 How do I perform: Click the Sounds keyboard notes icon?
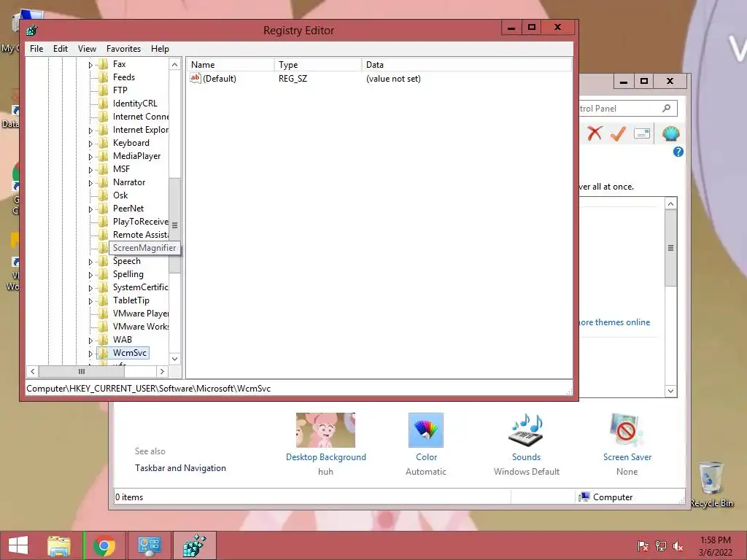click(526, 430)
